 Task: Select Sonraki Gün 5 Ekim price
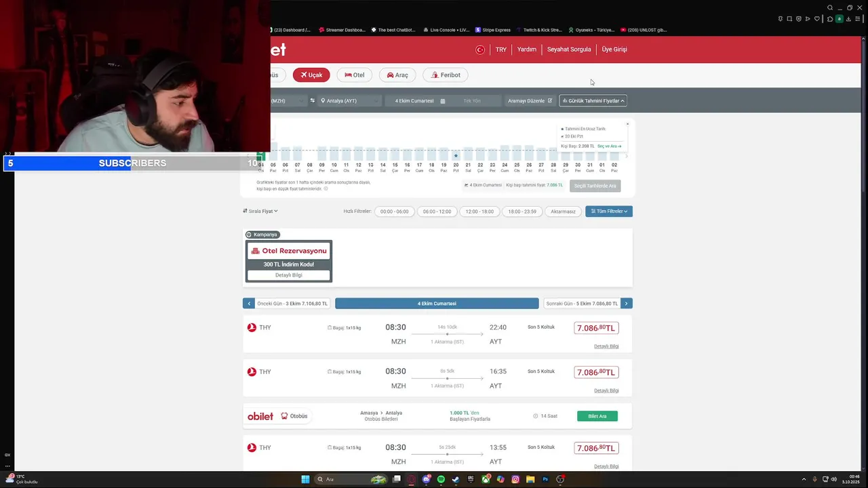pyautogui.click(x=582, y=304)
